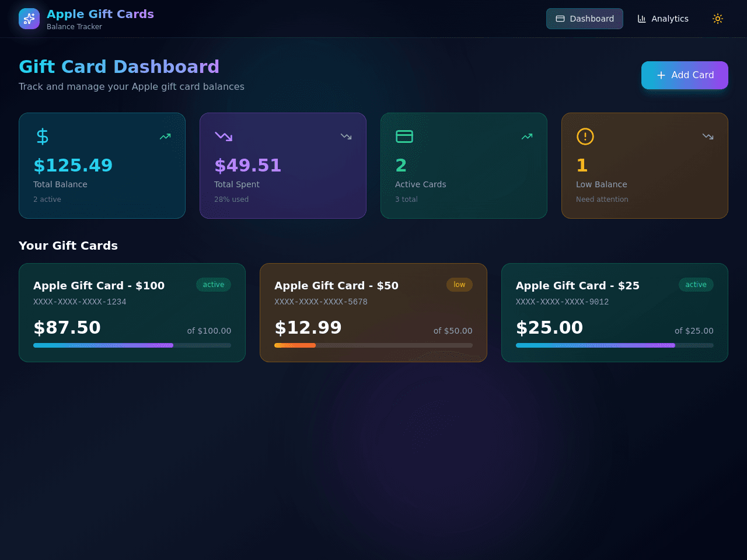This screenshot has height=560, width=747.
Task: Click the 'Need attention' text
Action: [602, 199]
